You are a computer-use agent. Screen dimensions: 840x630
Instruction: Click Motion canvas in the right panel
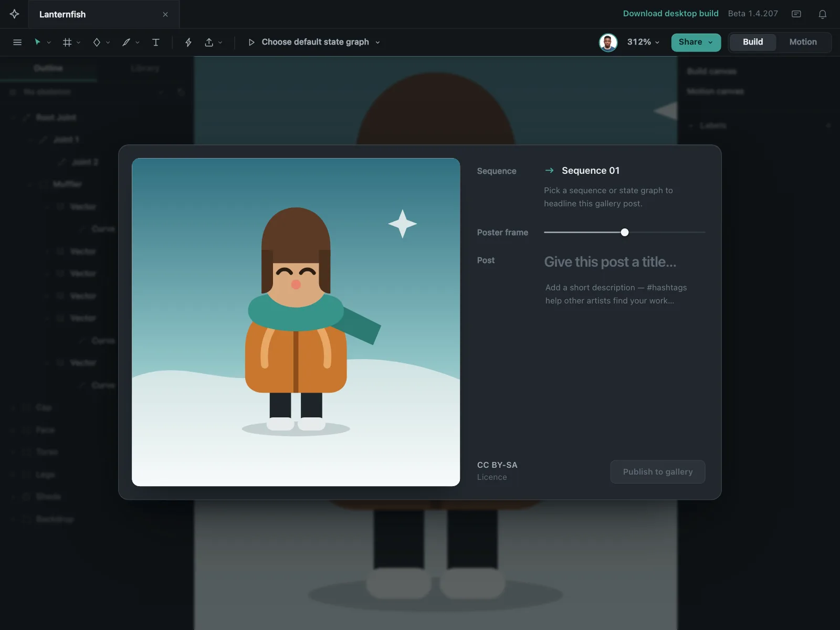pyautogui.click(x=716, y=91)
